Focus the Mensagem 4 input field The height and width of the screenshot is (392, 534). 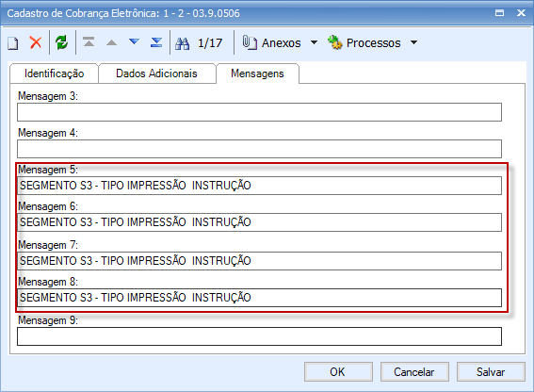point(260,149)
